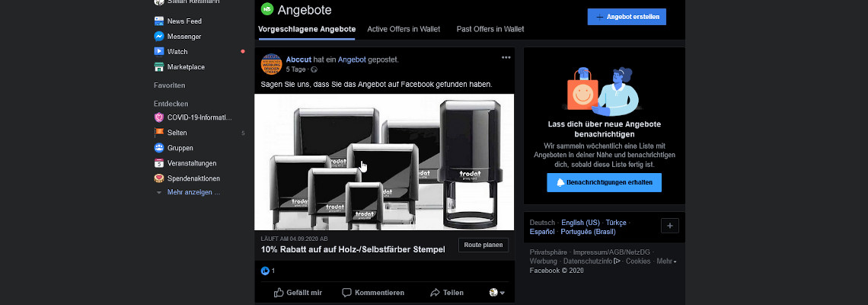
Task: Expand Mehr footer links dropdown
Action: [666, 262]
